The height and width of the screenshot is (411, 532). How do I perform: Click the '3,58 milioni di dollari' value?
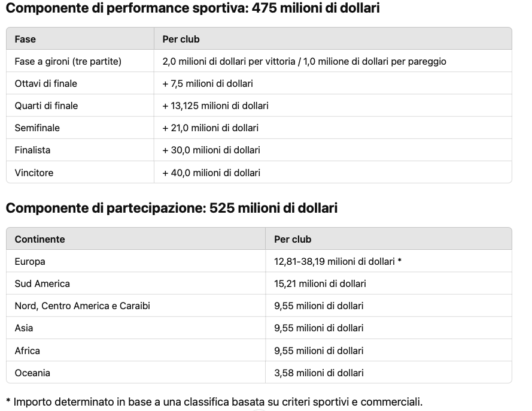point(318,373)
